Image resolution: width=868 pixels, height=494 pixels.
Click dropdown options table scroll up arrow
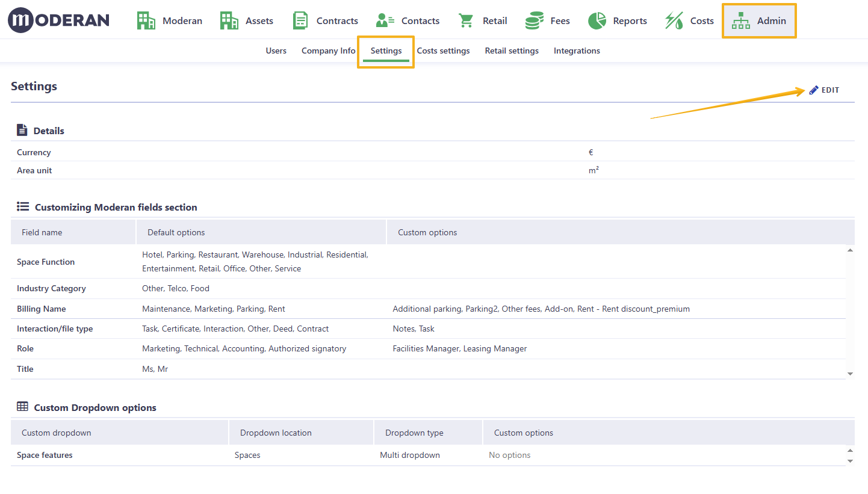(x=850, y=450)
